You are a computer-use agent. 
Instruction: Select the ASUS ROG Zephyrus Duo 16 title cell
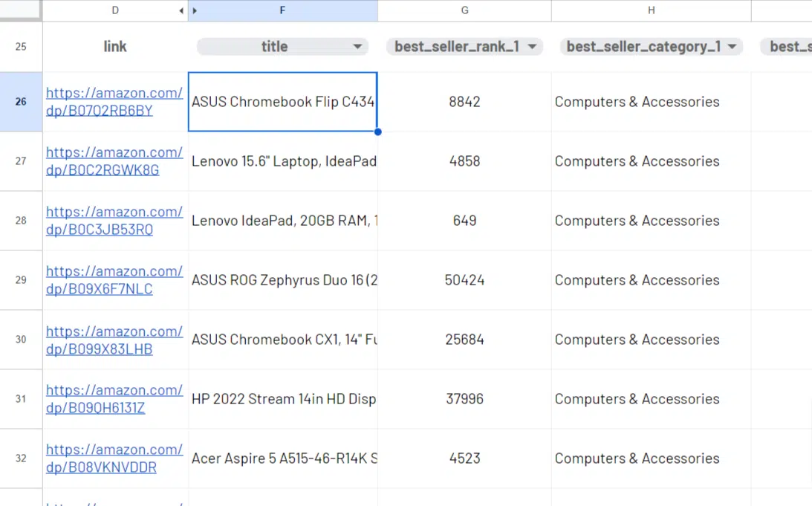(283, 280)
